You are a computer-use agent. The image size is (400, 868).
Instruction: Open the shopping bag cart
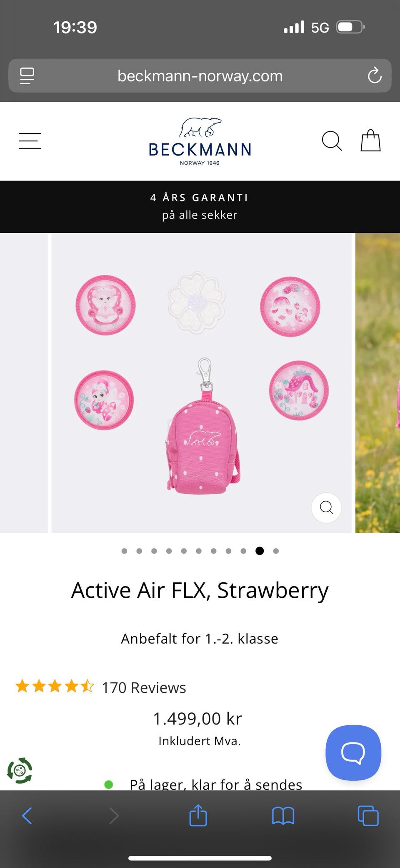pyautogui.click(x=370, y=141)
